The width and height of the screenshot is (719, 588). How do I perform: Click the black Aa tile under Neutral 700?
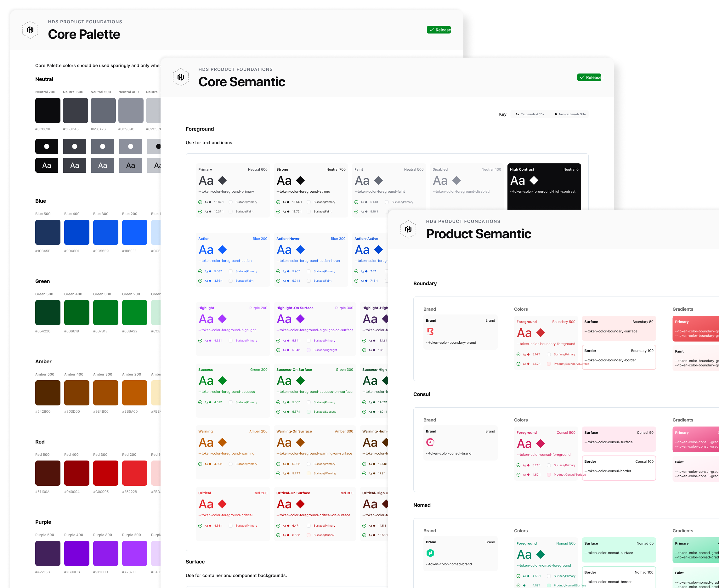[47, 165]
